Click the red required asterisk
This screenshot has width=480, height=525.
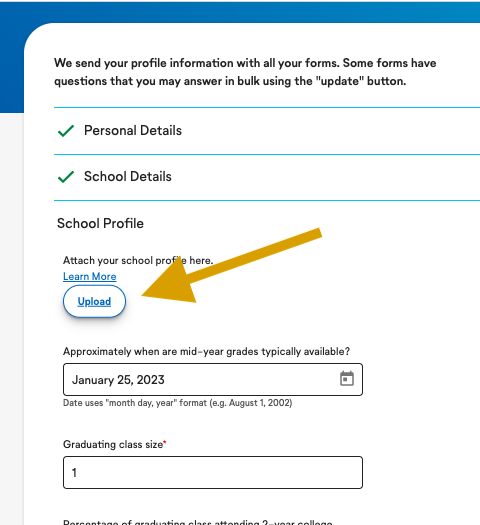[165, 442]
